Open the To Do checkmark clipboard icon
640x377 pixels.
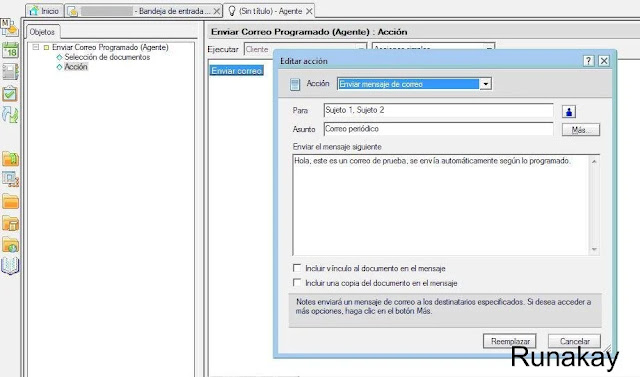pyautogui.click(x=10, y=94)
